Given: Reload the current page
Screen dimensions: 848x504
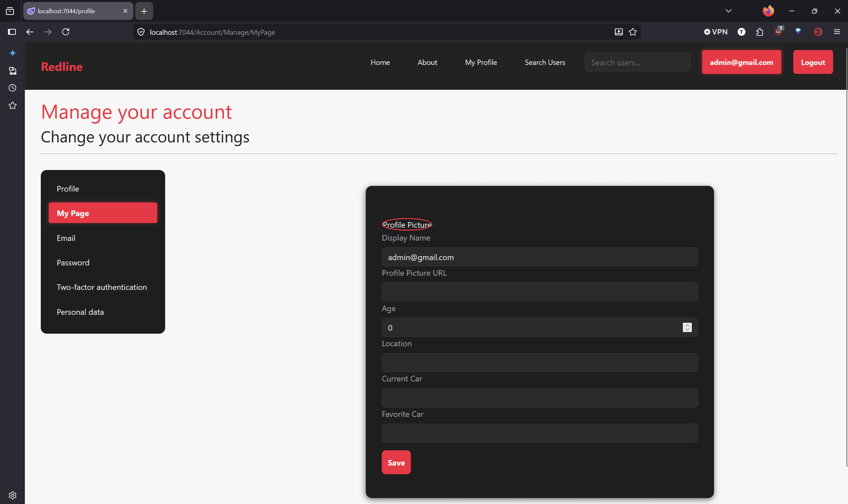Looking at the screenshot, I should tap(66, 32).
